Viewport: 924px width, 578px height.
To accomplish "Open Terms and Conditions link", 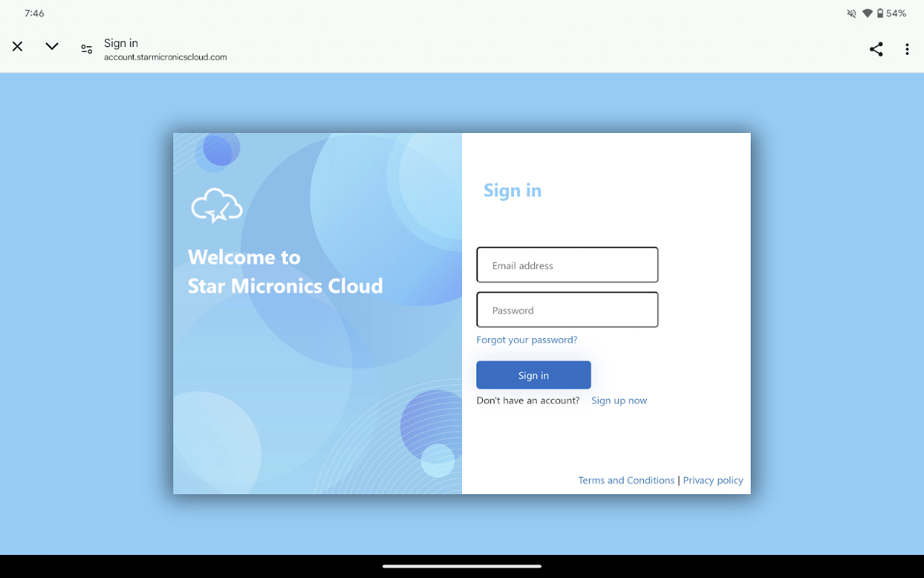I will tap(627, 480).
